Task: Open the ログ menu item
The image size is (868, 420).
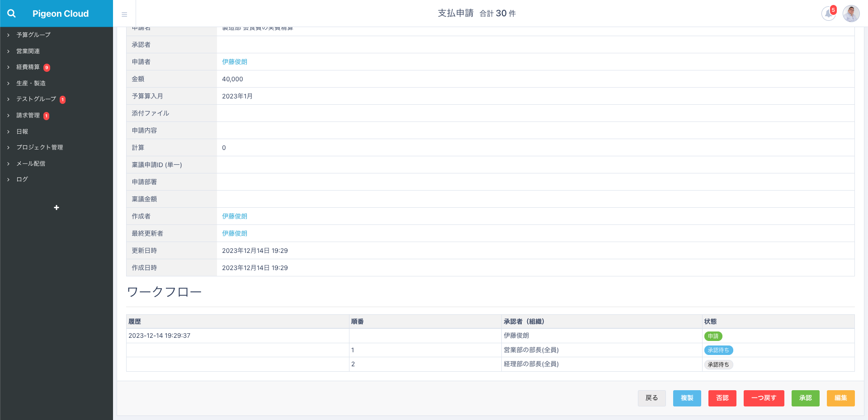Action: click(22, 179)
